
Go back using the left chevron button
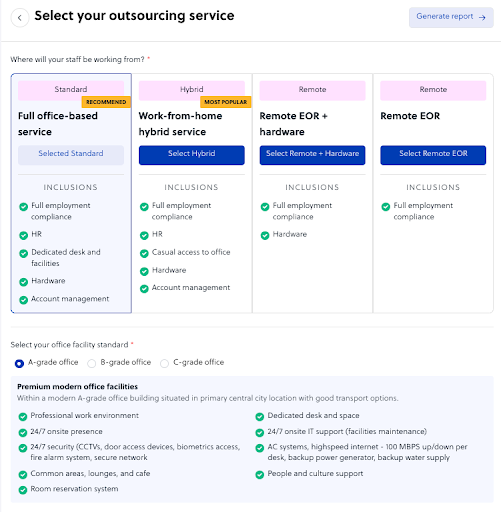click(x=20, y=18)
